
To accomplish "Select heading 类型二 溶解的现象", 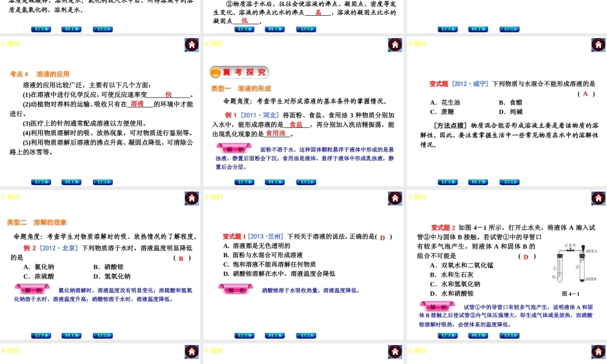I will [37, 223].
